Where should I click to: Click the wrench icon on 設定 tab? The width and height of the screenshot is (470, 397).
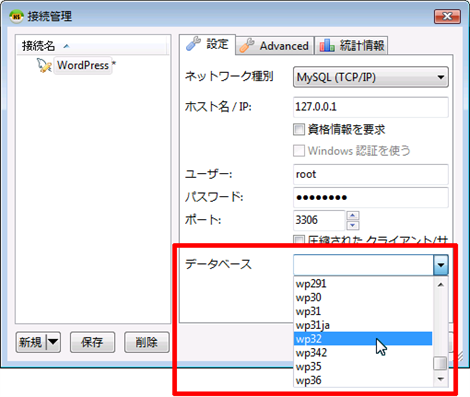[x=193, y=44]
